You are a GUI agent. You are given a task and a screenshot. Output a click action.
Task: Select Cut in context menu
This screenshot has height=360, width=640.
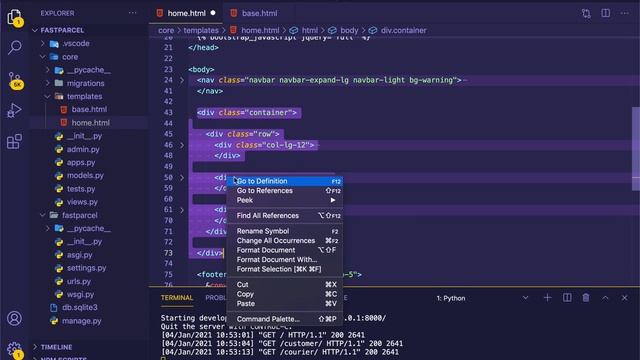[x=285, y=284]
